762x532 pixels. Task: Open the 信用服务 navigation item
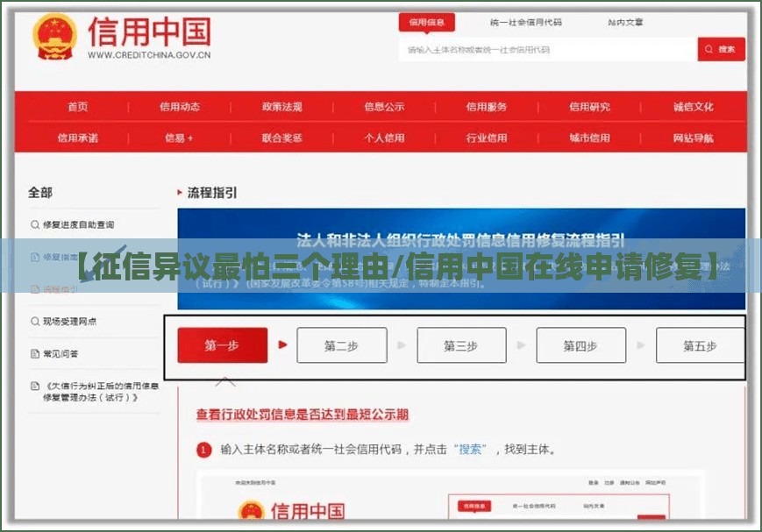[487, 107]
